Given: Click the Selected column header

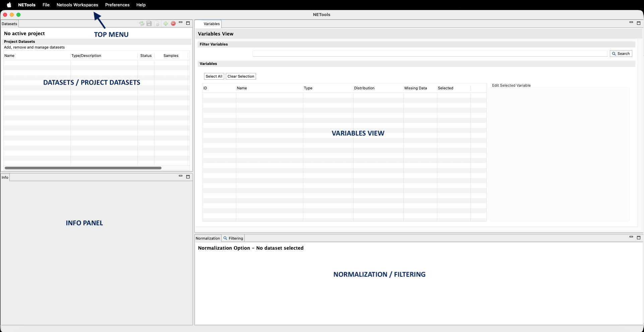Looking at the screenshot, I should [454, 88].
